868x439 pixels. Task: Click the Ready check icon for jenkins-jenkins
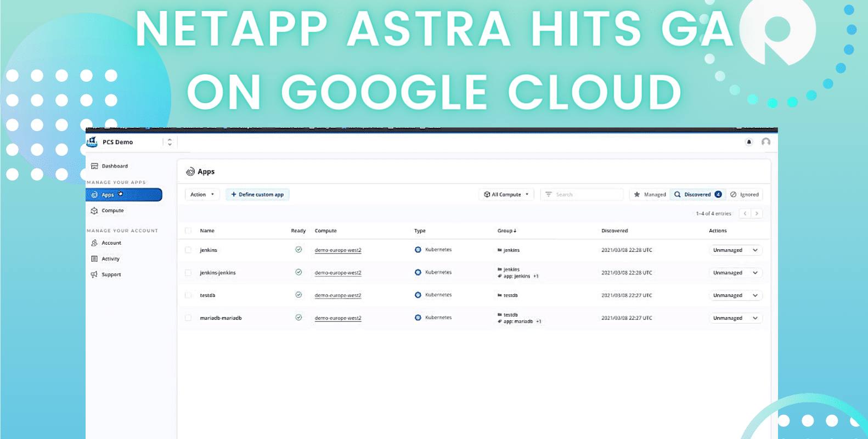point(298,272)
